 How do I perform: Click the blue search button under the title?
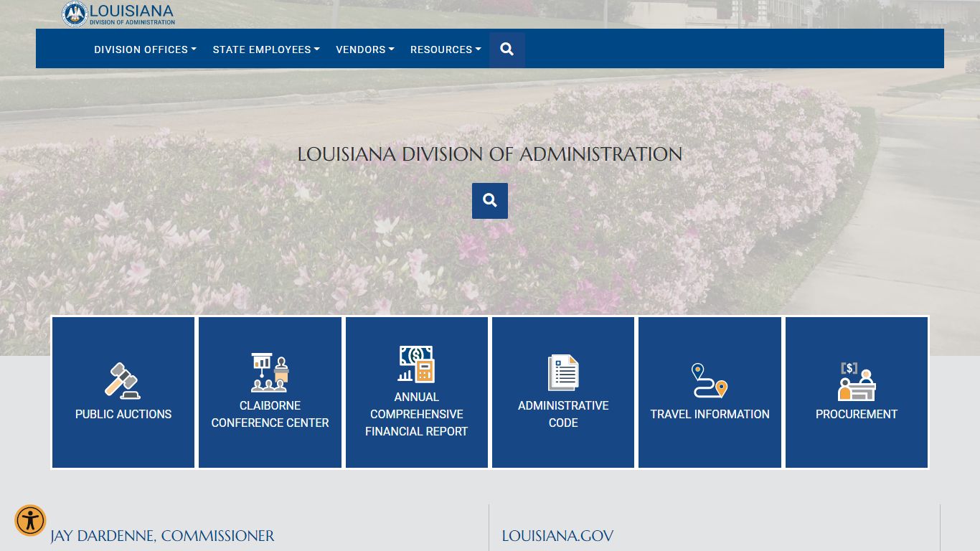[x=490, y=201]
